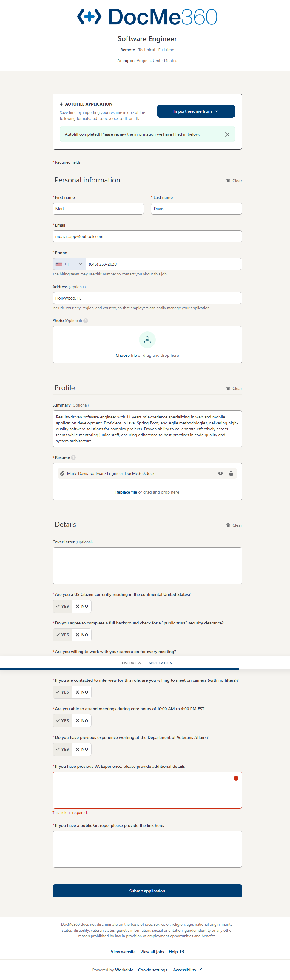Select YES for US Citizen question

pos(62,607)
